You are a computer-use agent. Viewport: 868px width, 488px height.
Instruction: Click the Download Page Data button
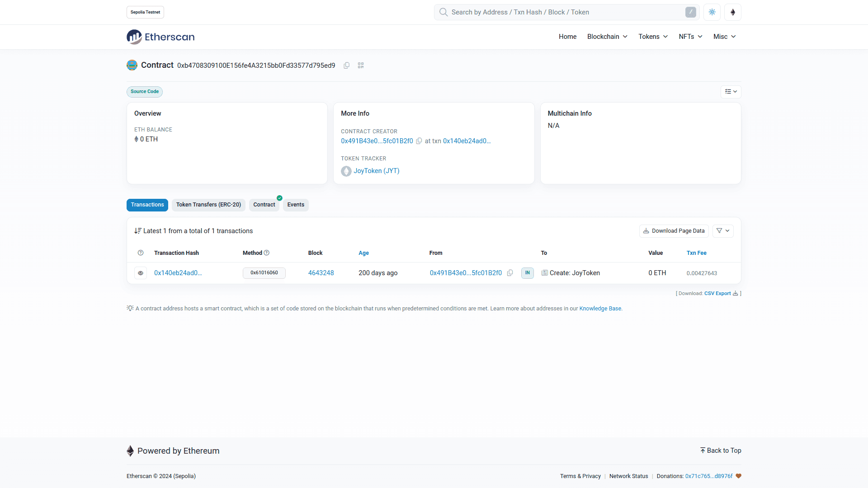pos(674,230)
